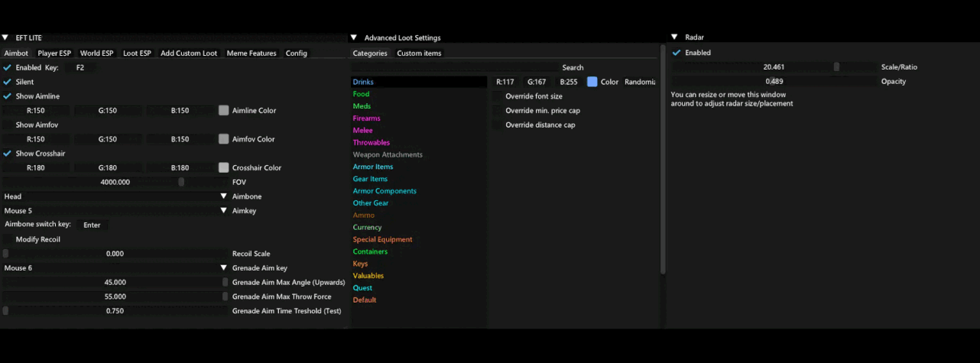Collapse the Advanced Loot Settings window
Image resolution: width=980 pixels, height=363 pixels.
pos(354,37)
